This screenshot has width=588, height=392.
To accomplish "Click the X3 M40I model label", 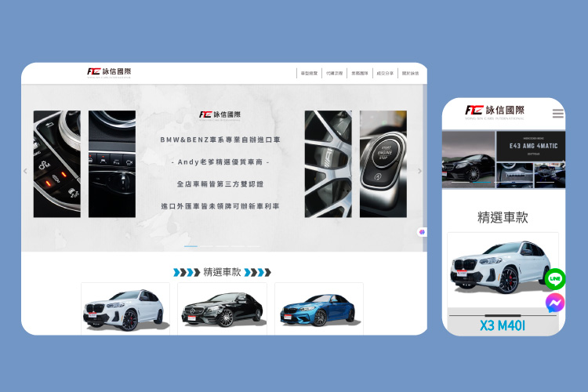I will (x=503, y=325).
